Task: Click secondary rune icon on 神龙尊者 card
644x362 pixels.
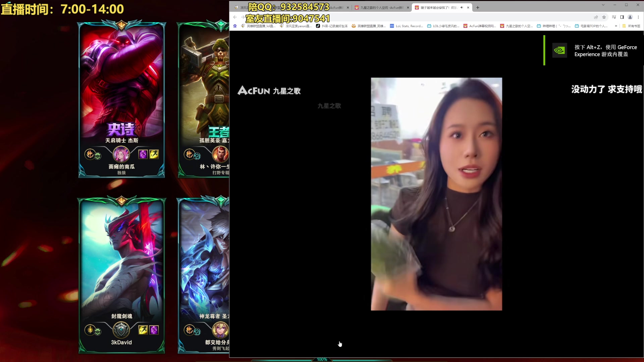Action: 197,332
